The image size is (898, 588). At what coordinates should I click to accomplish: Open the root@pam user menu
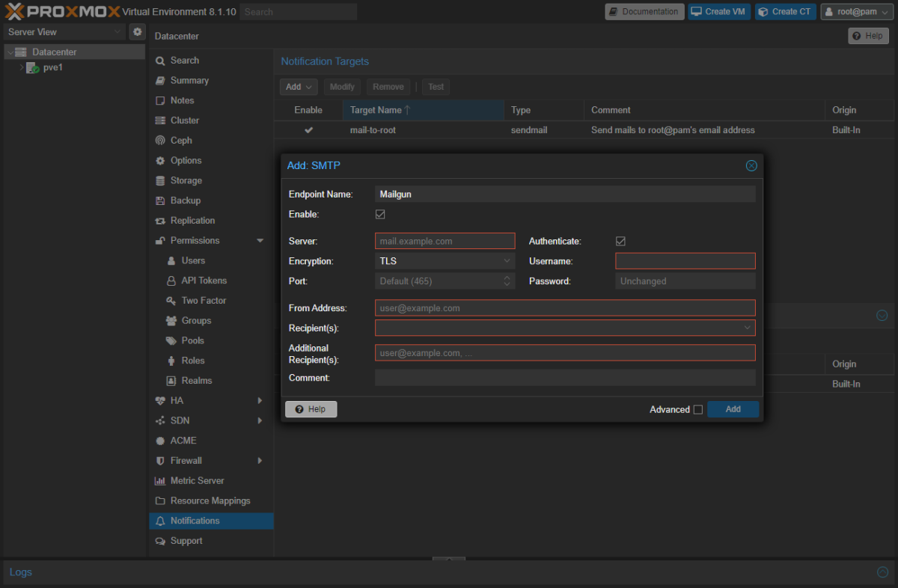pyautogui.click(x=857, y=12)
